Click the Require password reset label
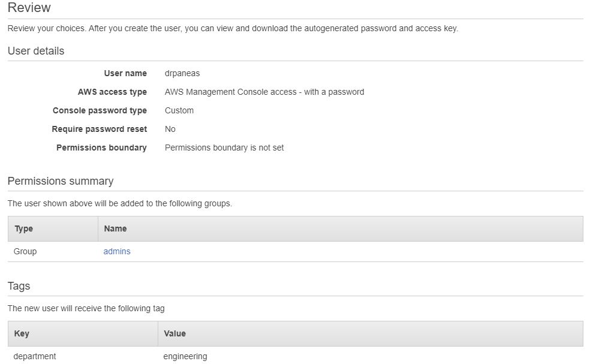Viewport: 590px width, 364px height. [99, 129]
